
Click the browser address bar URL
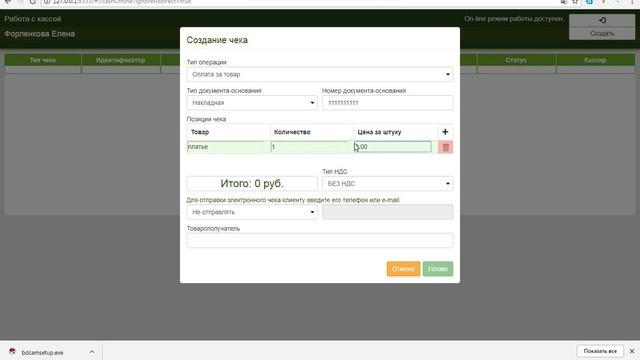(122, 2)
